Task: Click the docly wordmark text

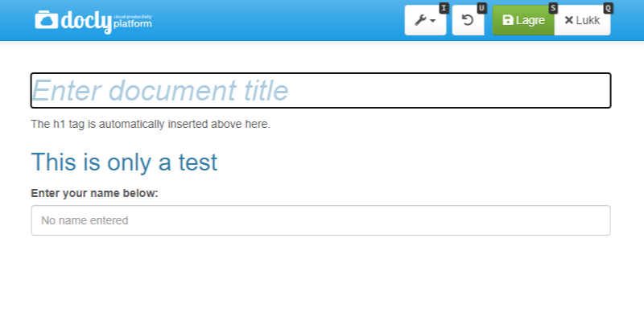Action: point(86,22)
